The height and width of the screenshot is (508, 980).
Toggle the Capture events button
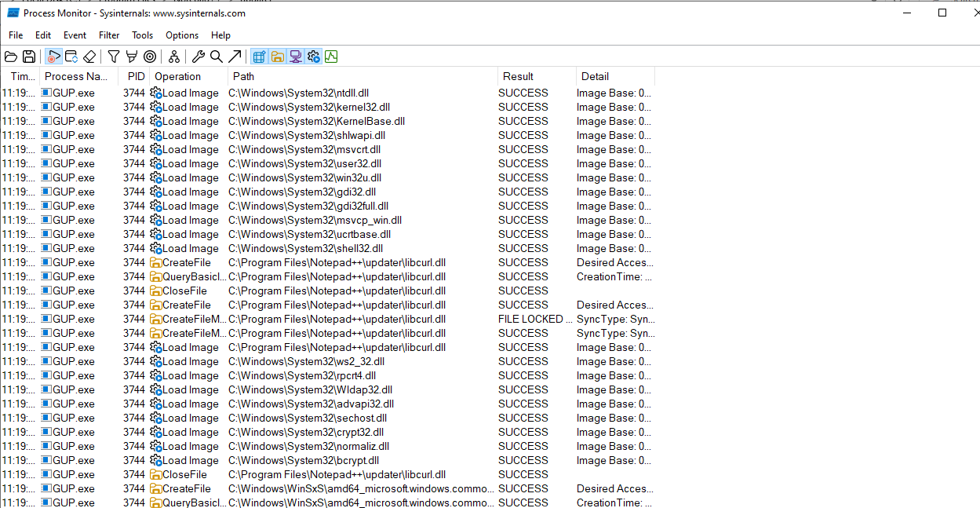(53, 57)
